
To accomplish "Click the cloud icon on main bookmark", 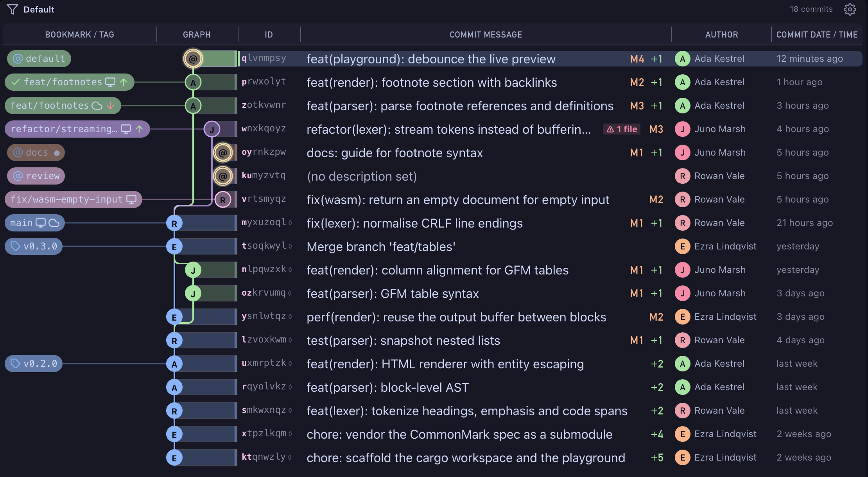I will (54, 223).
